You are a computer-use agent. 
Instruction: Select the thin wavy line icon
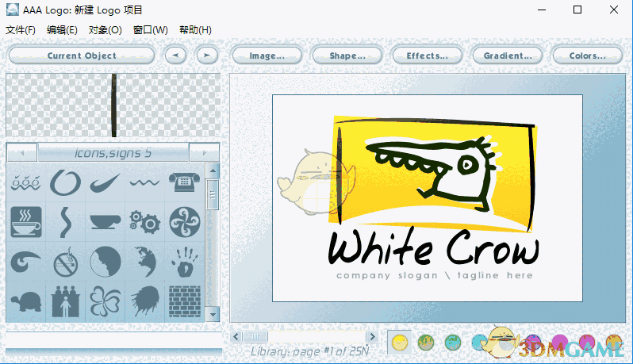(144, 183)
